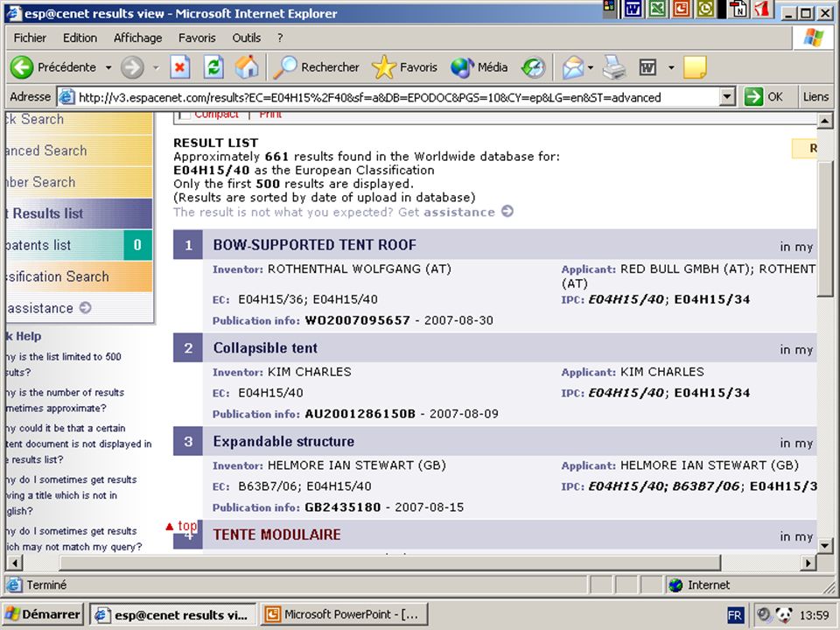Open the Média toolbar button

[479, 67]
